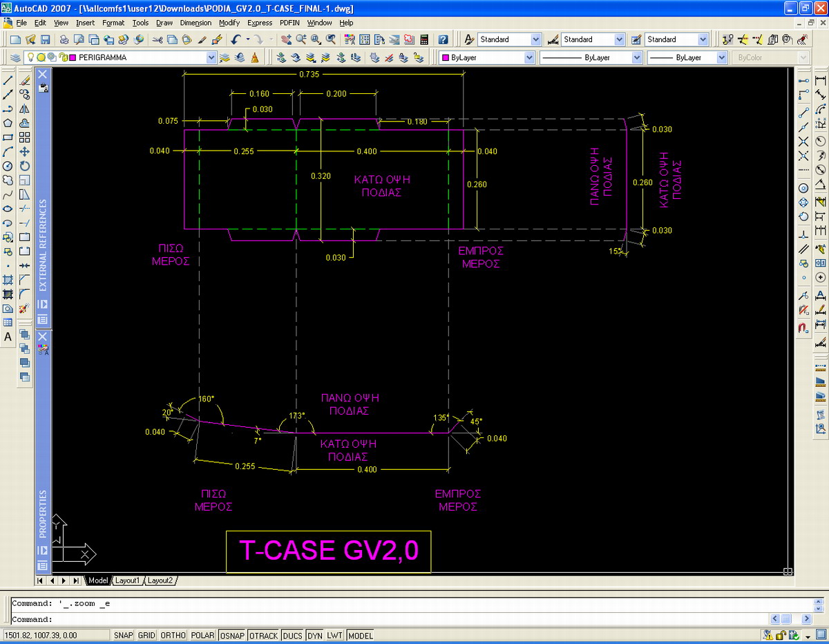Close the External References palette
The width and height of the screenshot is (829, 644).
[x=42, y=73]
